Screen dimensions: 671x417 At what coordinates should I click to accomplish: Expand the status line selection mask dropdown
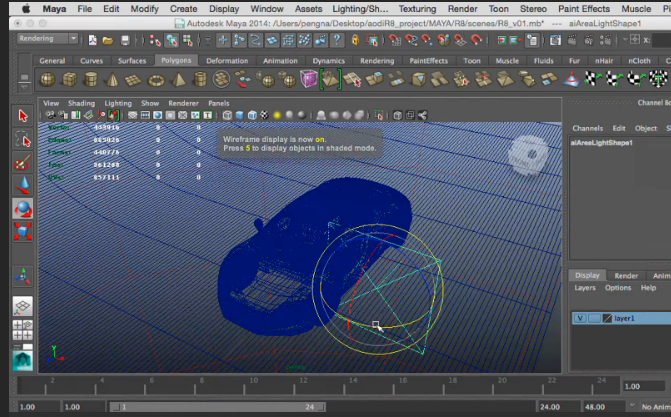pyautogui.click(x=208, y=41)
